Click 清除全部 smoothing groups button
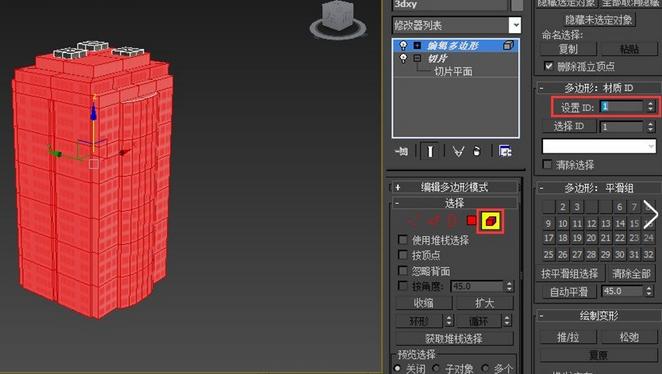 click(632, 274)
